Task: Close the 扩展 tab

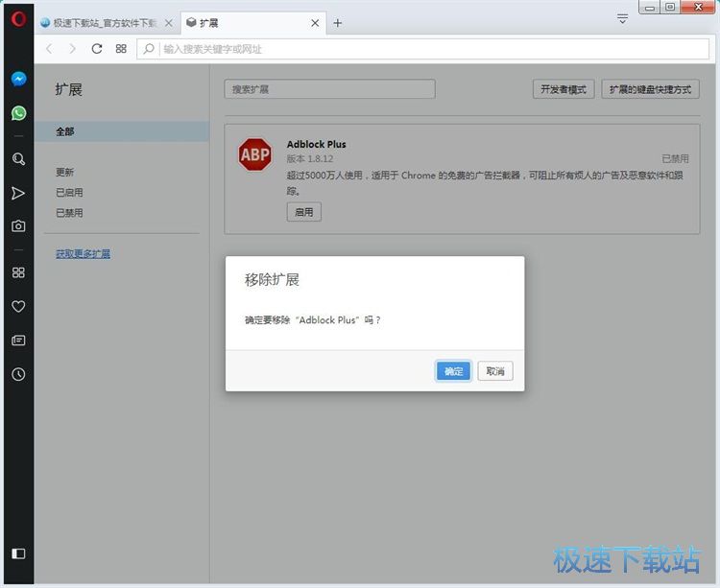Action: [x=315, y=23]
